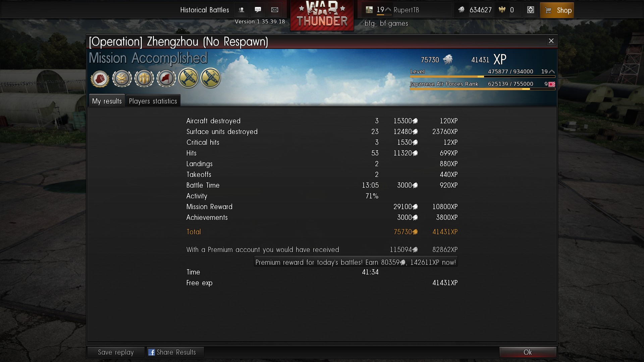Open the mail envelope icon

coord(275,10)
